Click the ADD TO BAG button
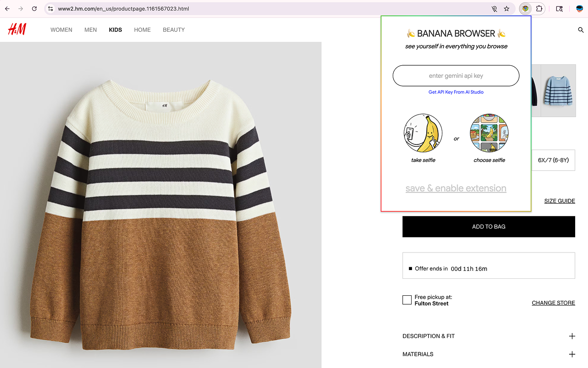This screenshot has width=588, height=368. [x=488, y=226]
